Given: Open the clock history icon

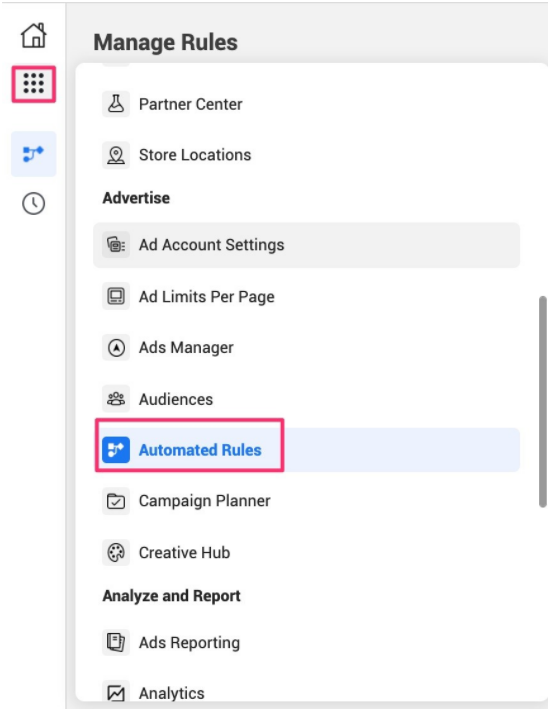Looking at the screenshot, I should coord(34,203).
